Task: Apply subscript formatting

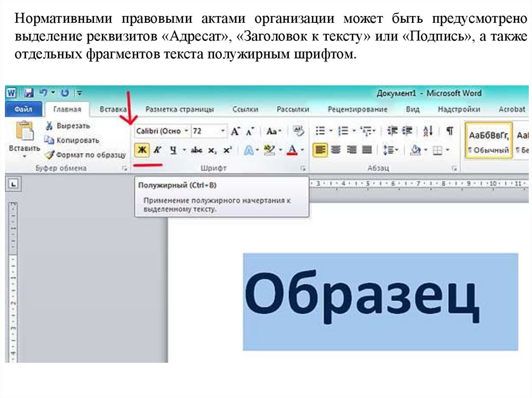Action: pyautogui.click(x=212, y=150)
